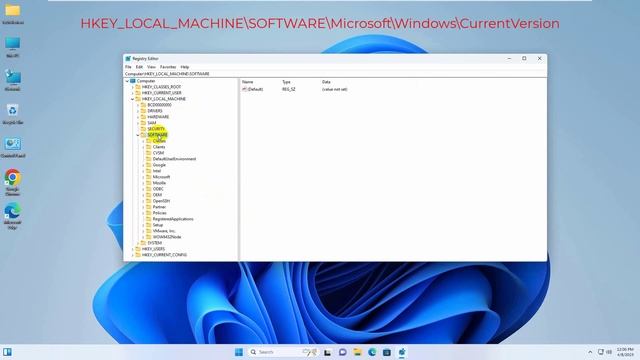
Task: Open the This PC desktop icon
Action: click(x=13, y=47)
